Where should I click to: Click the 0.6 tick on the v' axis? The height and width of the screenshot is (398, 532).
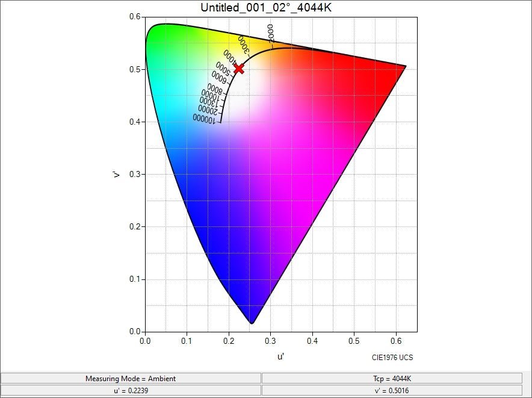[136, 17]
